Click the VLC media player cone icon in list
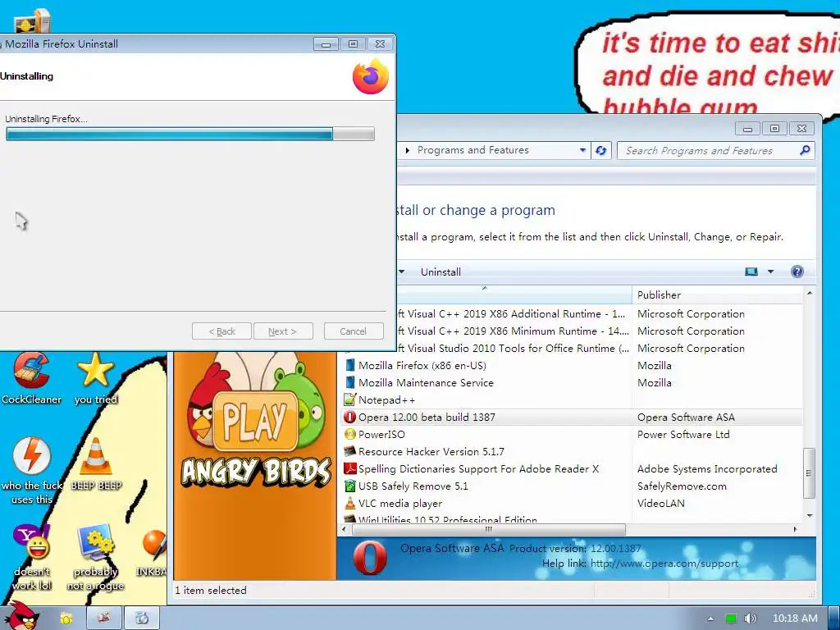 tap(349, 503)
